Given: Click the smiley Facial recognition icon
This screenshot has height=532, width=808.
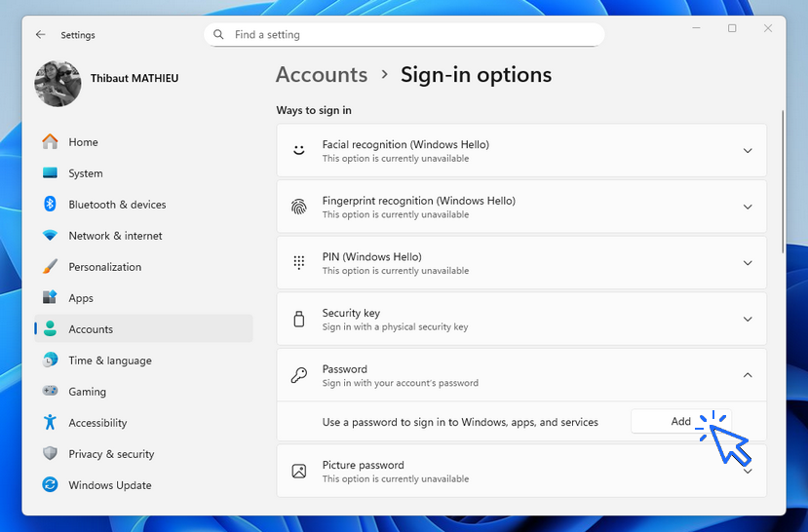Looking at the screenshot, I should pyautogui.click(x=299, y=150).
